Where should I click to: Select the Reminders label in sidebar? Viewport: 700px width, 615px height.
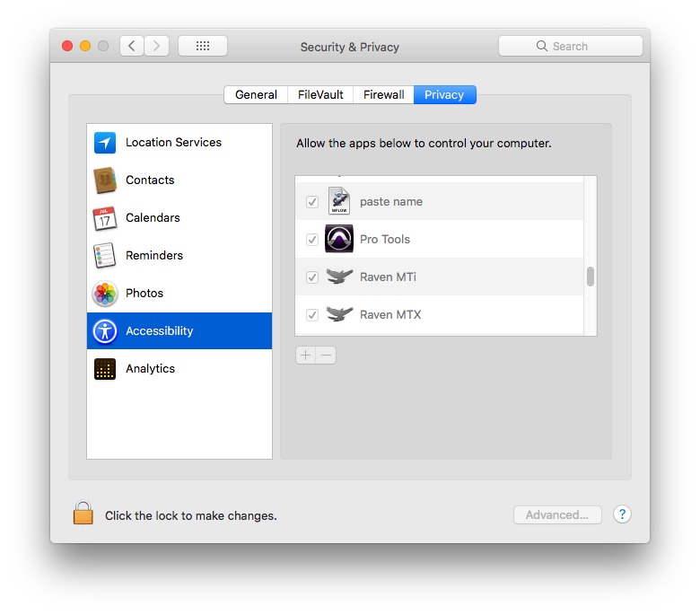point(154,256)
